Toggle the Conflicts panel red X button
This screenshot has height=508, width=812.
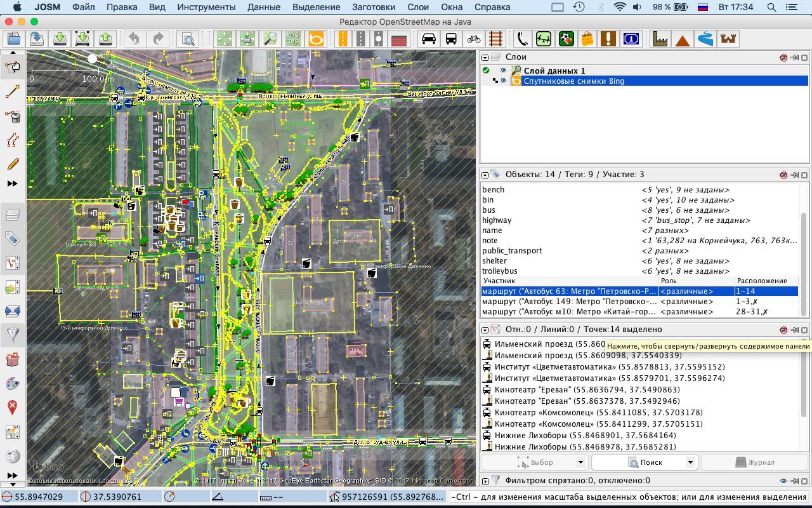(x=13, y=407)
